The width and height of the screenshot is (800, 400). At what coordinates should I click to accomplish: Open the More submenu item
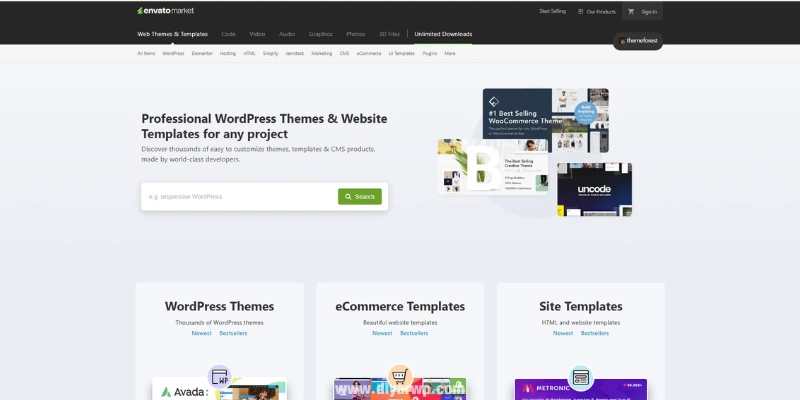(x=450, y=53)
